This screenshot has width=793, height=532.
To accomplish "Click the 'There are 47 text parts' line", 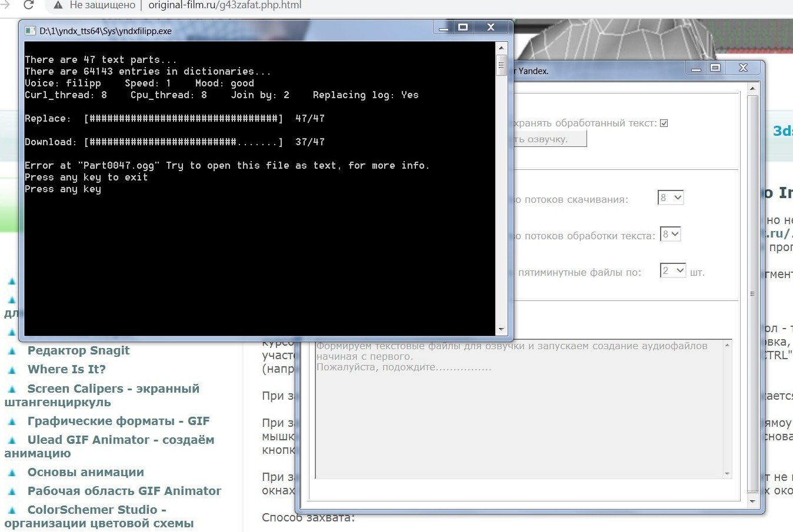I will click(101, 60).
